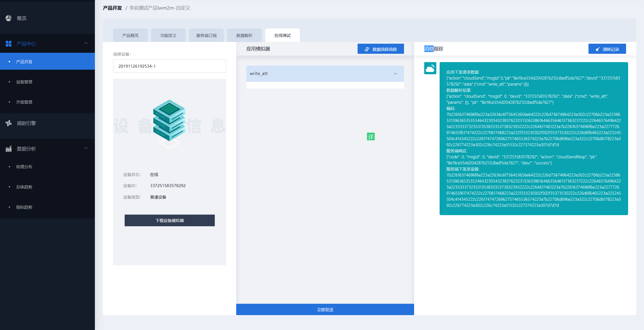Open the 服务端订阅 tab
Screen dimensions: 644x330
[206, 35]
